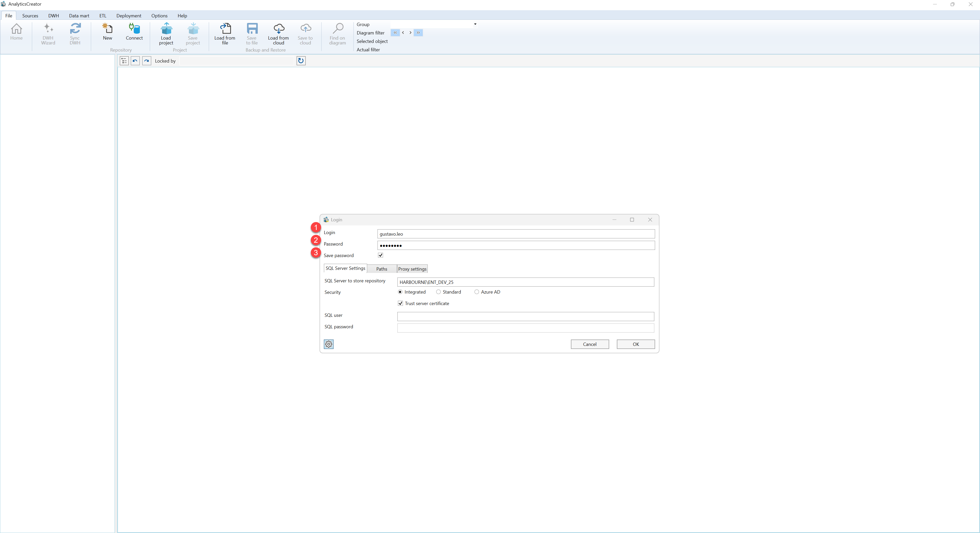
Task: Switch to SQL Server Settings tab
Action: tap(346, 269)
